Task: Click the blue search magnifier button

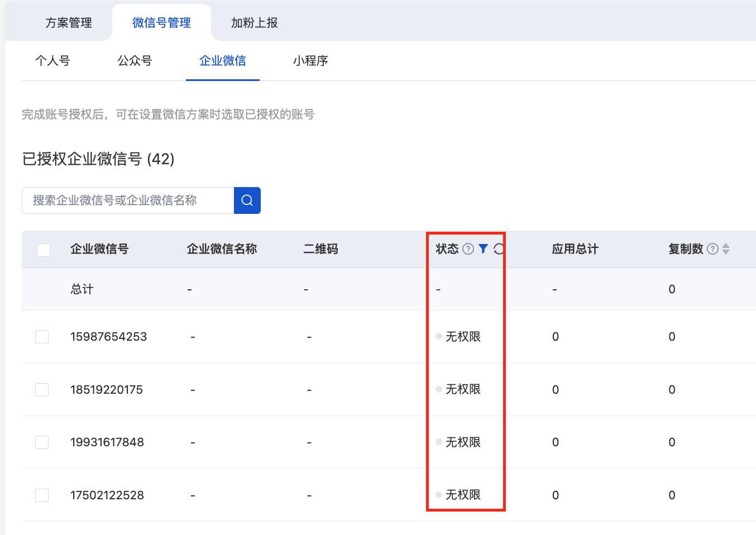Action: [247, 200]
